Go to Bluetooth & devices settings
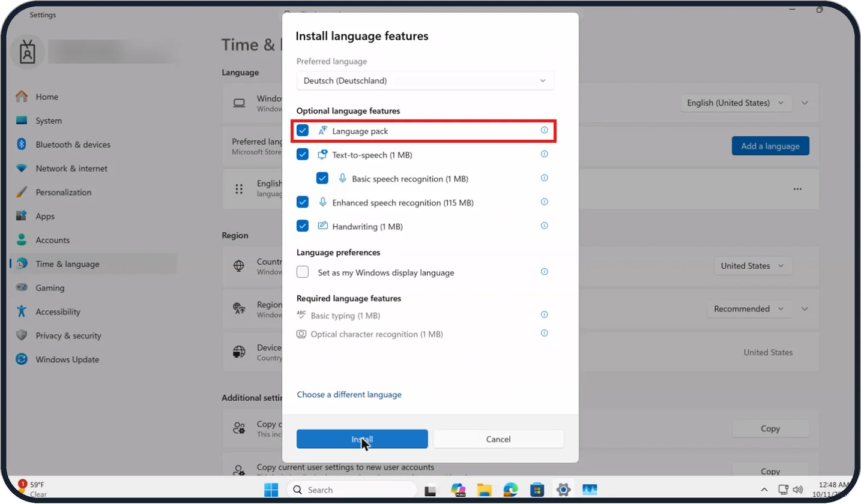The image size is (861, 504). [x=93, y=145]
